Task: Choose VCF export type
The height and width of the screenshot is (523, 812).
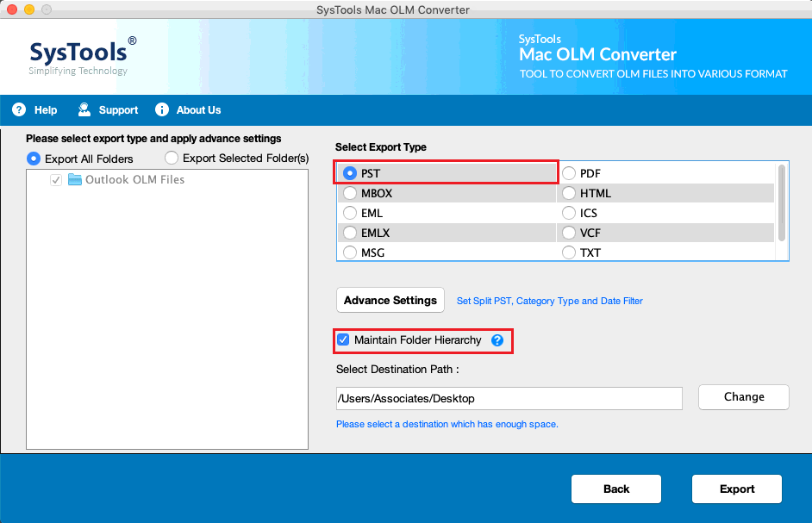Action: 569,233
